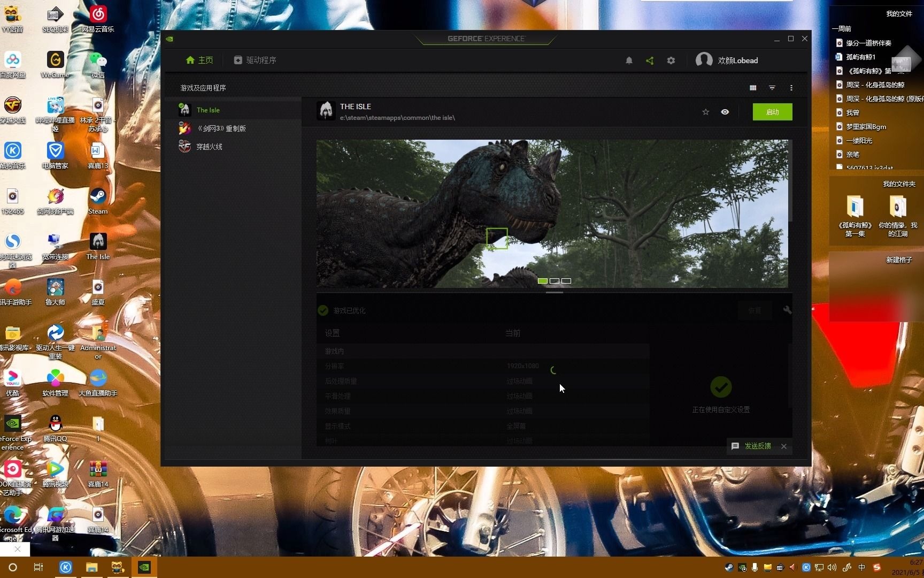Show first screenshot via carousel indicator
The width and height of the screenshot is (924, 578).
click(543, 281)
